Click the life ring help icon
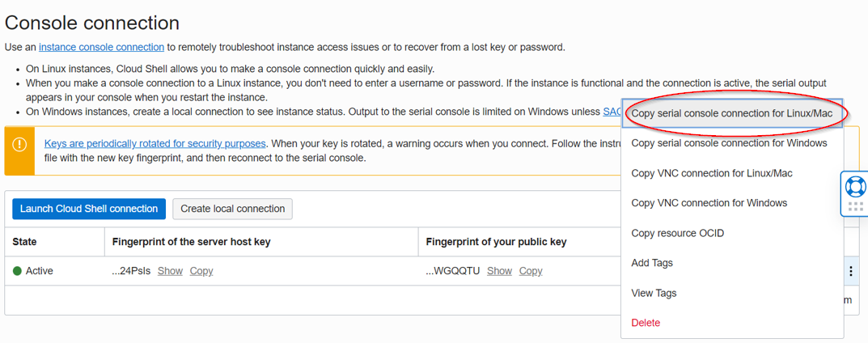Viewport: 868px width, 343px height. 855,187
